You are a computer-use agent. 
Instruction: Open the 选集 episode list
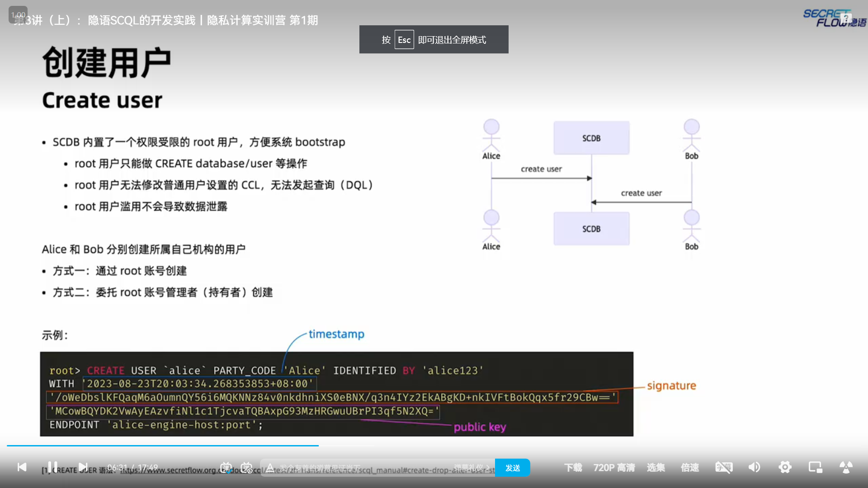pos(656,468)
